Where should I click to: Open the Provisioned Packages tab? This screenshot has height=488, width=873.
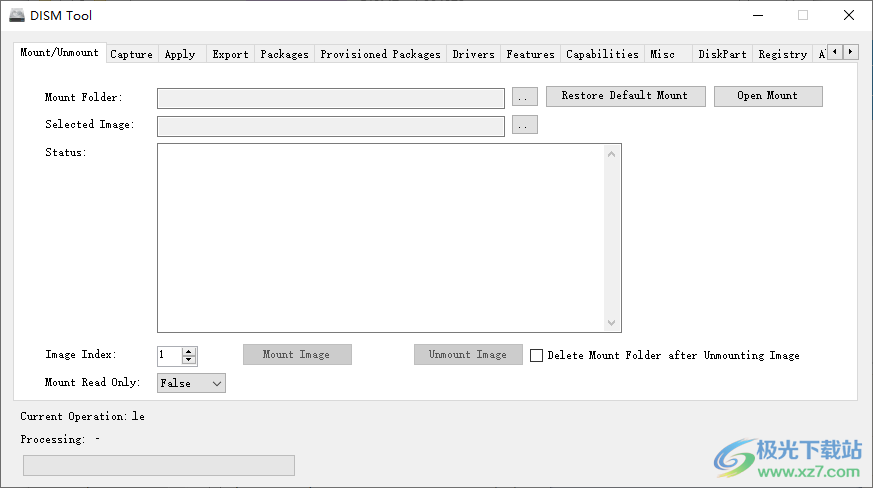point(380,54)
